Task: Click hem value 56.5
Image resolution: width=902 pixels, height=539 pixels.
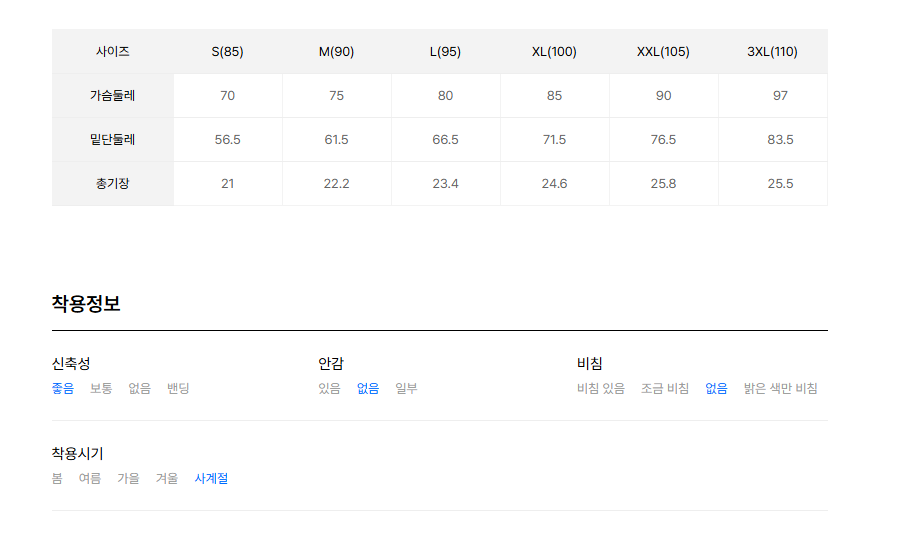Action: click(228, 140)
